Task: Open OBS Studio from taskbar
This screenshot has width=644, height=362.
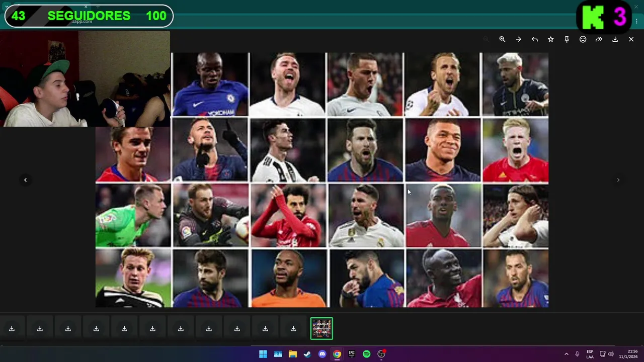Action: tap(381, 354)
